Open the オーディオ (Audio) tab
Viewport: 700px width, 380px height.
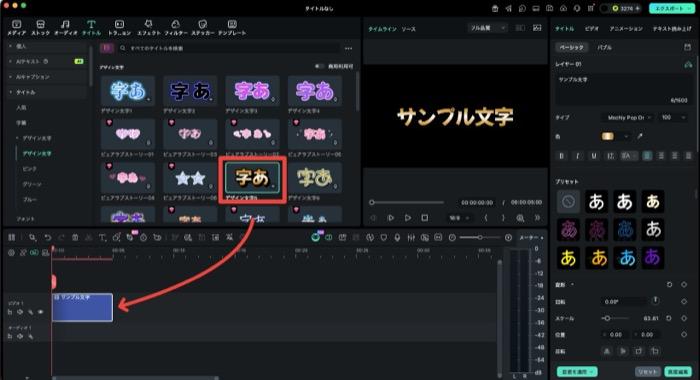tap(65, 28)
